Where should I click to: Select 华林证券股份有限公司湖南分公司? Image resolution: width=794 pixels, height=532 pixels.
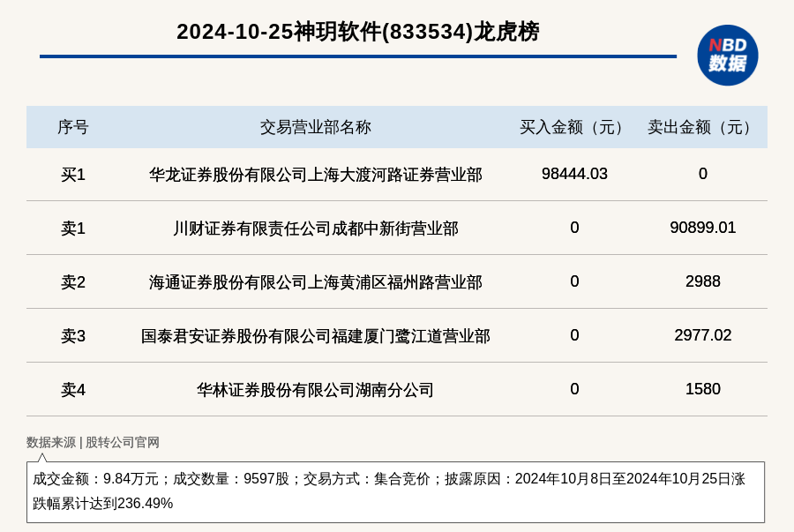point(316,389)
